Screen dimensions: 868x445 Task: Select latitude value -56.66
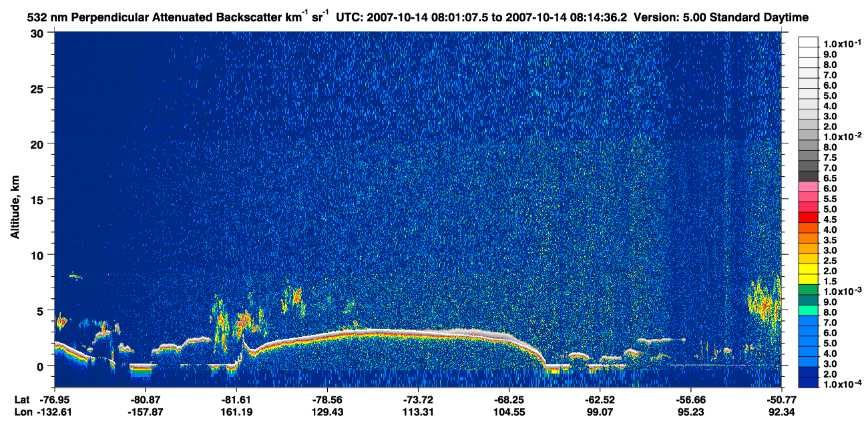tap(690, 399)
